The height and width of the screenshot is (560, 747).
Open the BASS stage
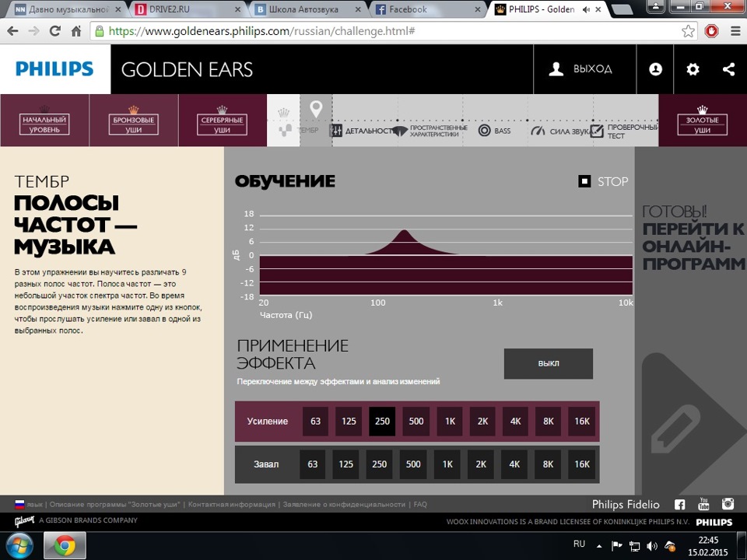coord(495,131)
